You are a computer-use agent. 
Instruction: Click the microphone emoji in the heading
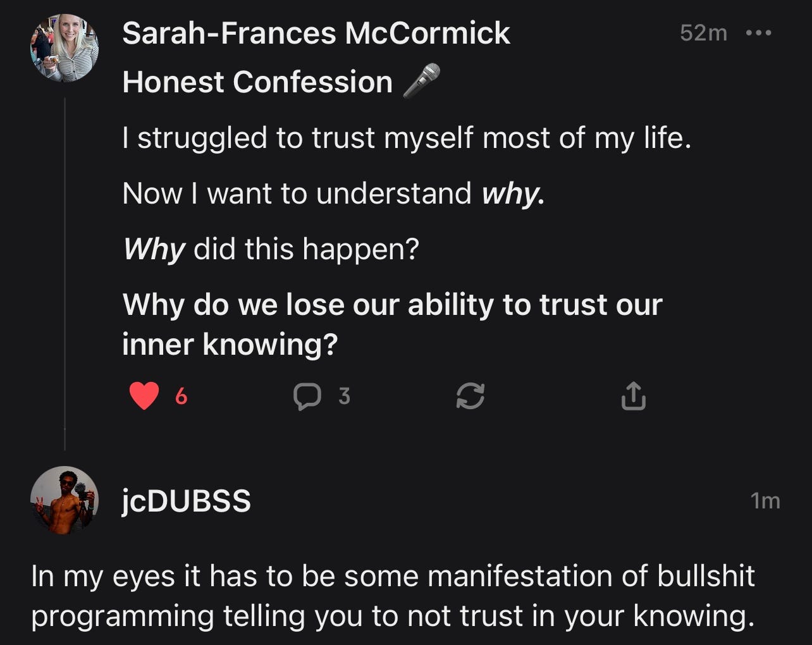pyautogui.click(x=421, y=81)
